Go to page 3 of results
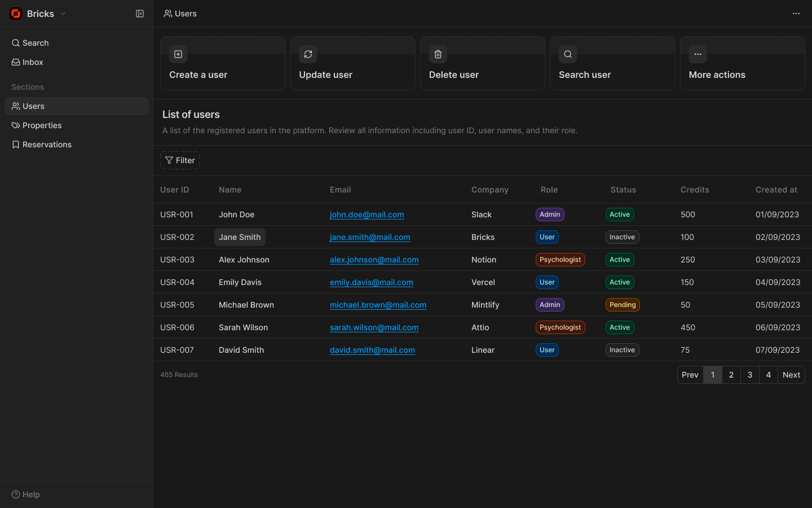This screenshot has width=812, height=508. 749,374
